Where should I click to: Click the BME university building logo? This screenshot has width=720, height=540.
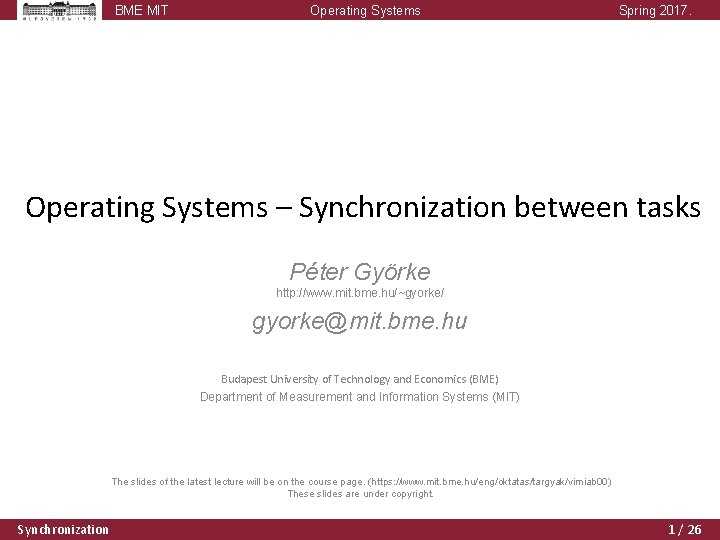point(60,11)
